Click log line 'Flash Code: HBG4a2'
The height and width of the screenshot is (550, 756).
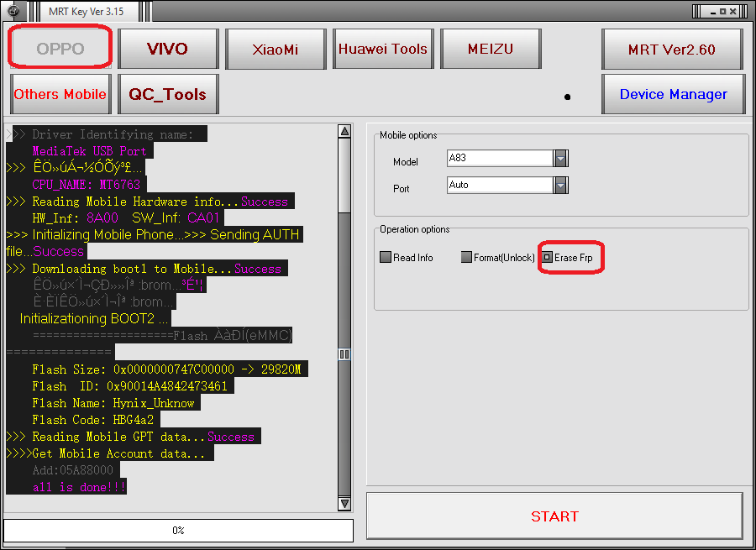tap(92, 420)
